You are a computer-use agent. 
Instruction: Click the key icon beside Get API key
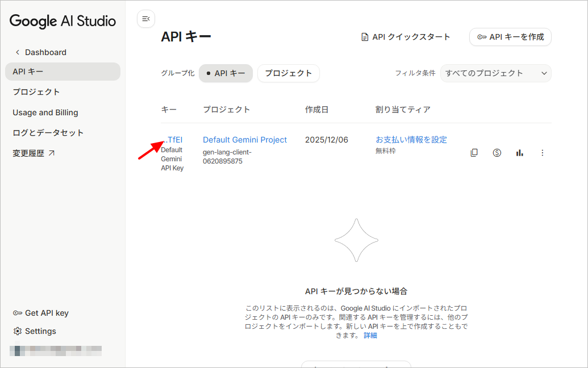tap(17, 313)
